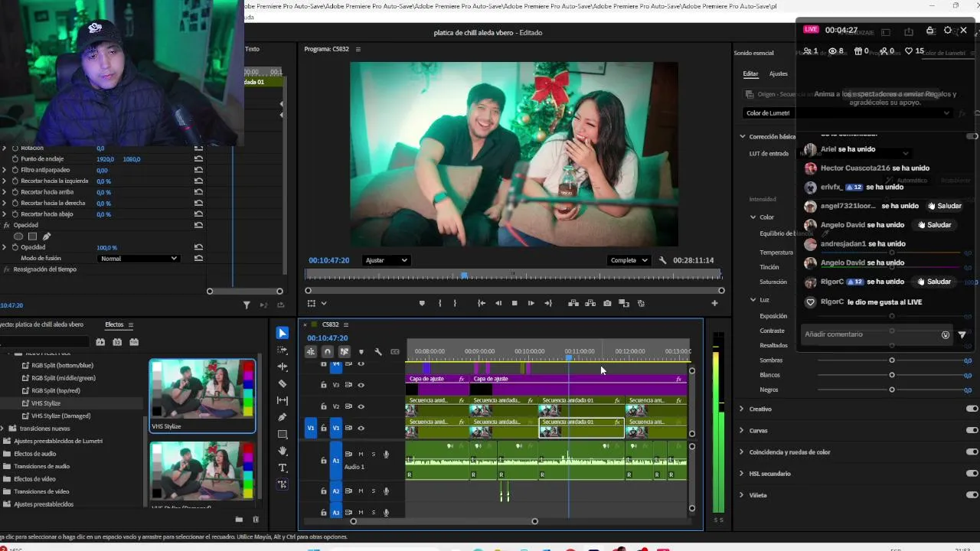Select the Track Select Forward tool
Viewport: 980px width, 551px height.
point(283,350)
